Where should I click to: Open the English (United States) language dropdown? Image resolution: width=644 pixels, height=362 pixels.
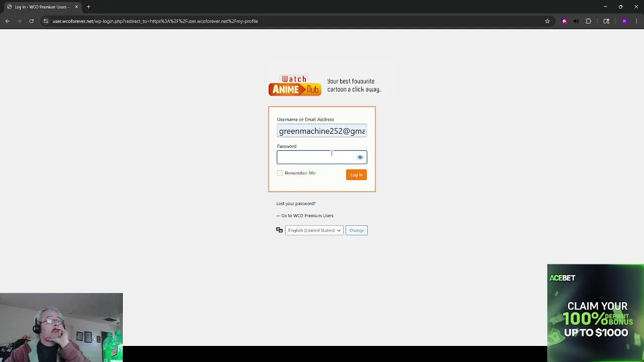(x=314, y=230)
